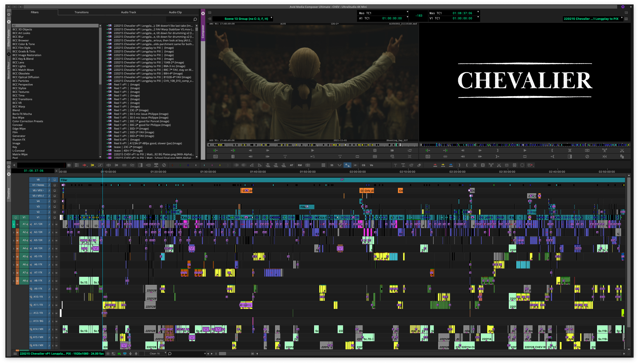
Task: Click Remove Effect icon in timeline toolbar
Action: (164, 165)
